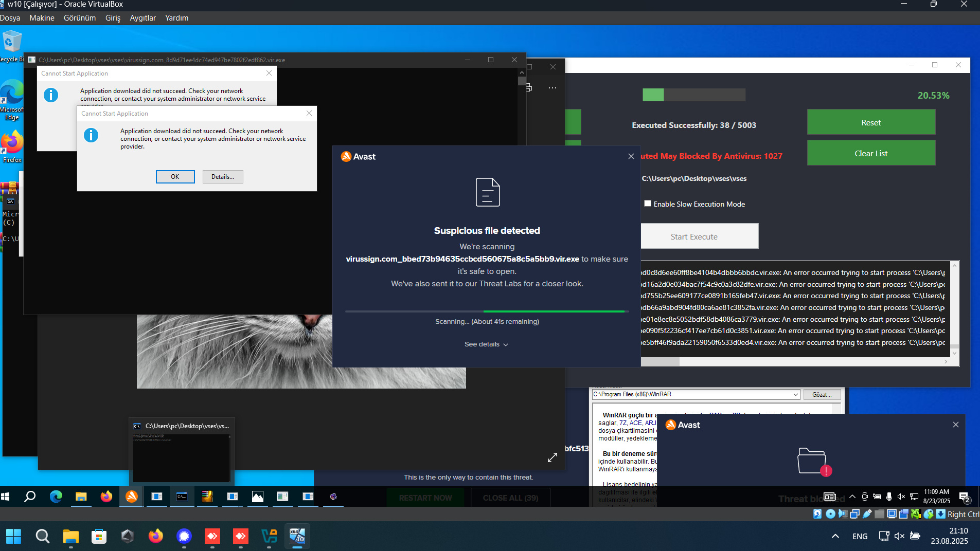The height and width of the screenshot is (551, 980).
Task: Open host Microsoft Store taskbar icon
Action: 99,537
